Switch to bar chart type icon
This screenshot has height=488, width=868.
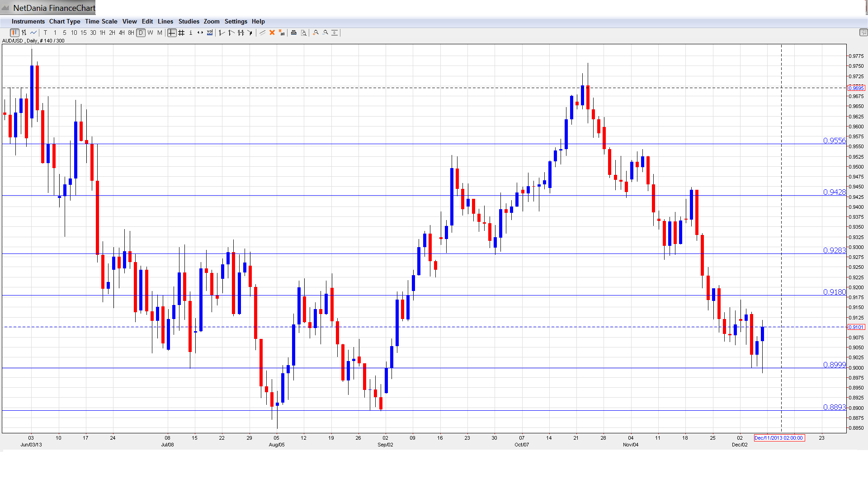24,33
